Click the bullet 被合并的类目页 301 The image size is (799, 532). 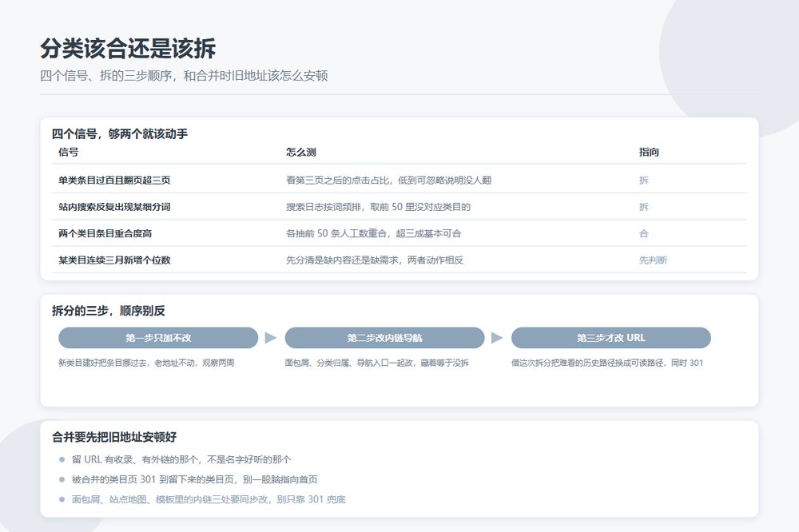click(x=195, y=479)
